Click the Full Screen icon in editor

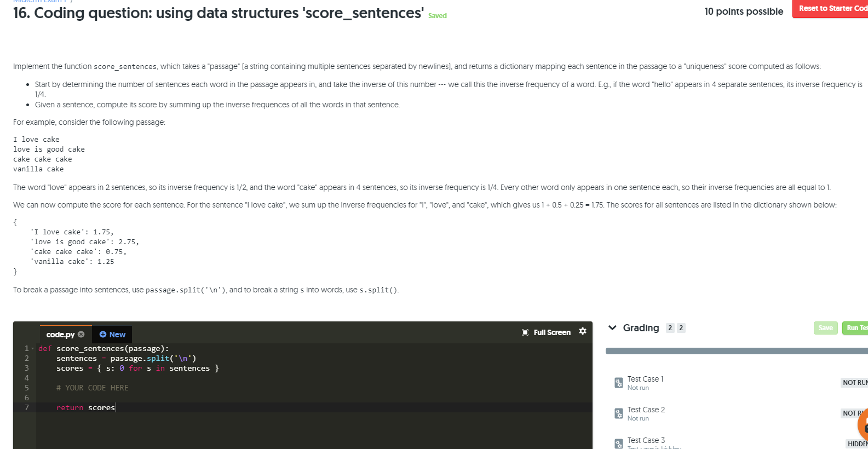tap(525, 332)
